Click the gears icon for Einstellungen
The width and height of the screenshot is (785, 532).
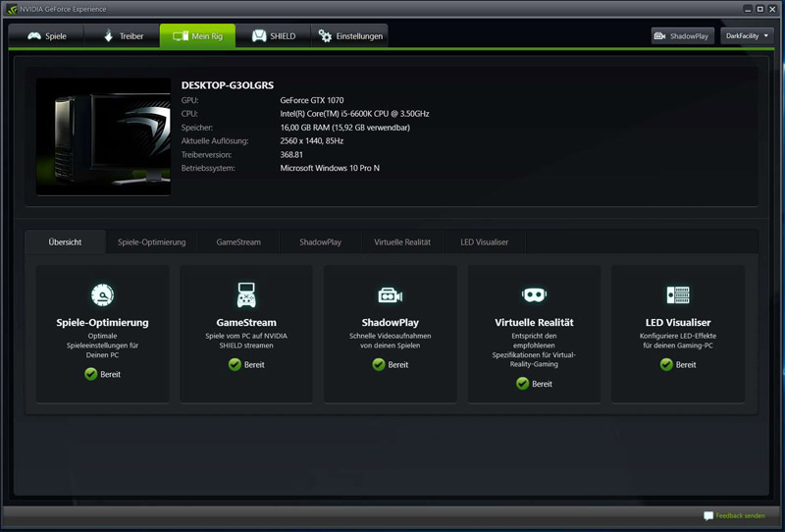pyautogui.click(x=325, y=35)
